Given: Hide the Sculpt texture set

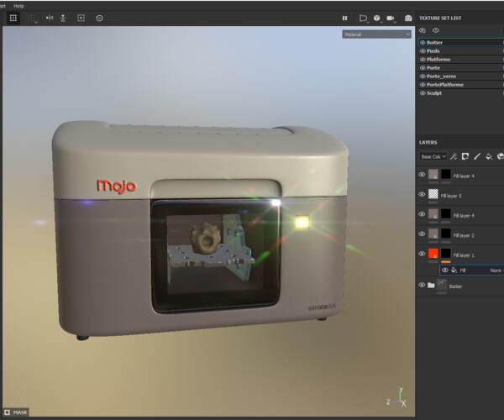Looking at the screenshot, I should [x=423, y=93].
